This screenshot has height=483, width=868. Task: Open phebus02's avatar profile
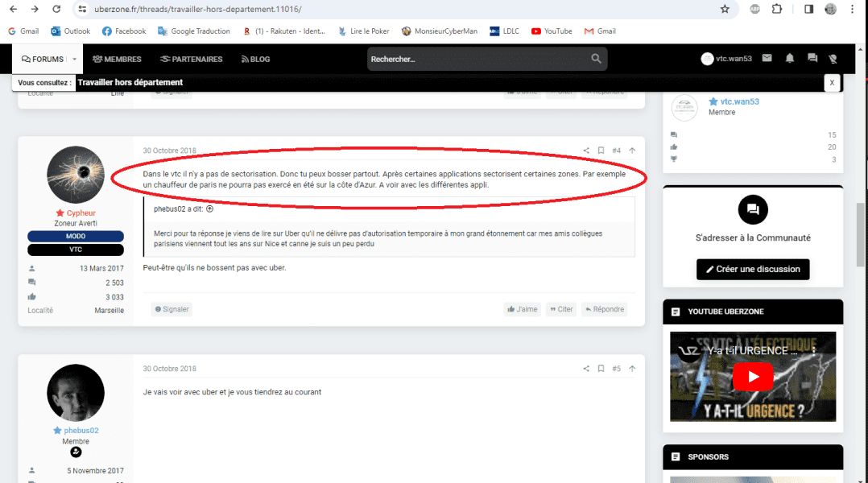[76, 393]
